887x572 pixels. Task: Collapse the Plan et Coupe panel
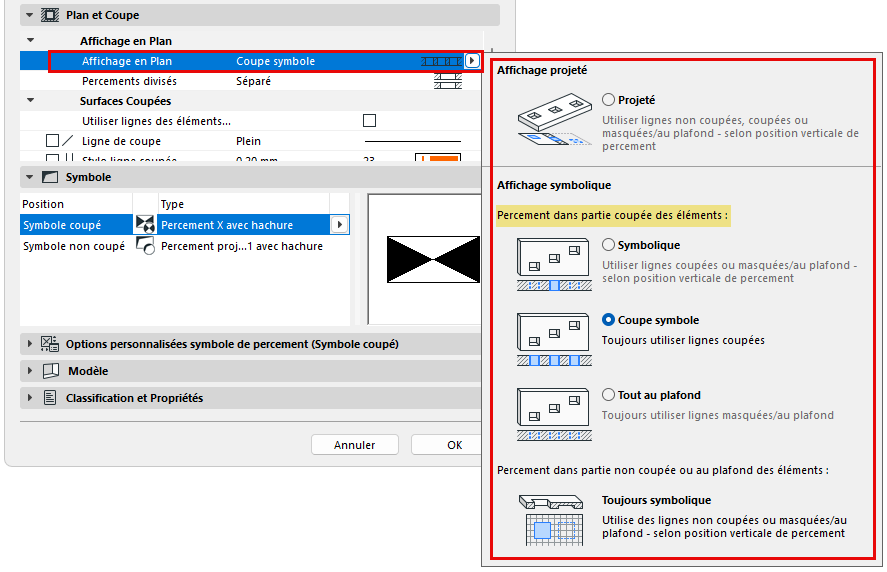(29, 15)
